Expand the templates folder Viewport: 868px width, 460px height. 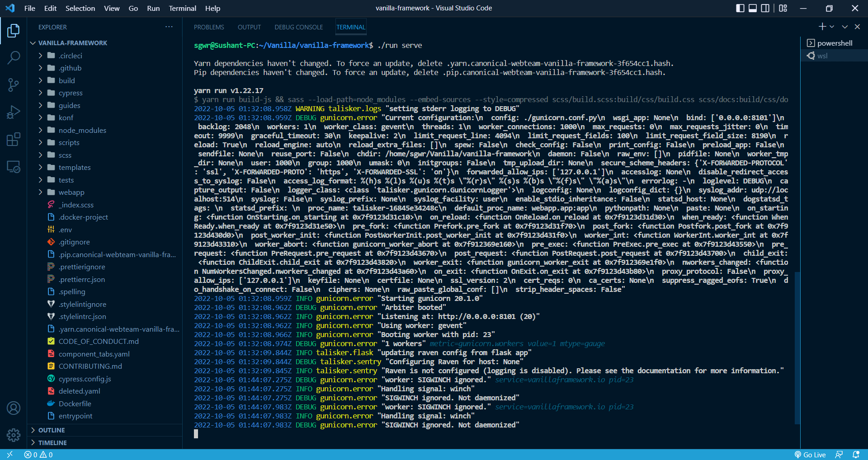105,167
